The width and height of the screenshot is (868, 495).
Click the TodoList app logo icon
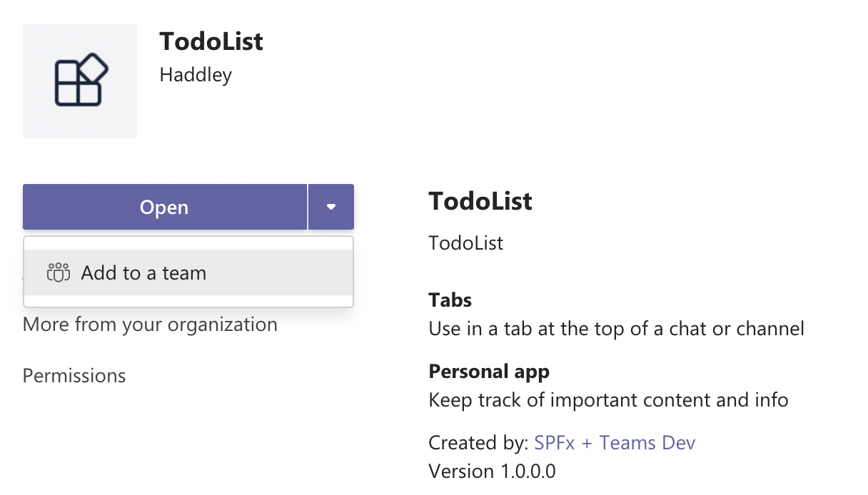(80, 81)
